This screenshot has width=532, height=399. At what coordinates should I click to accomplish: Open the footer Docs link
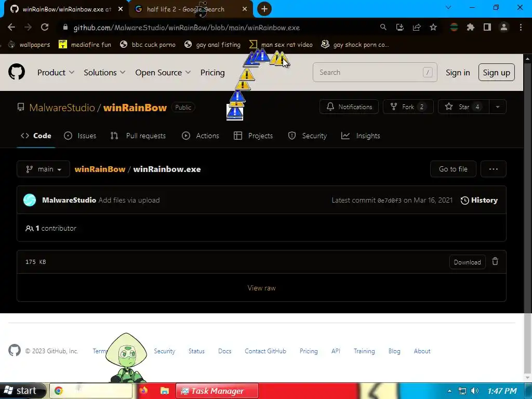pyautogui.click(x=224, y=351)
